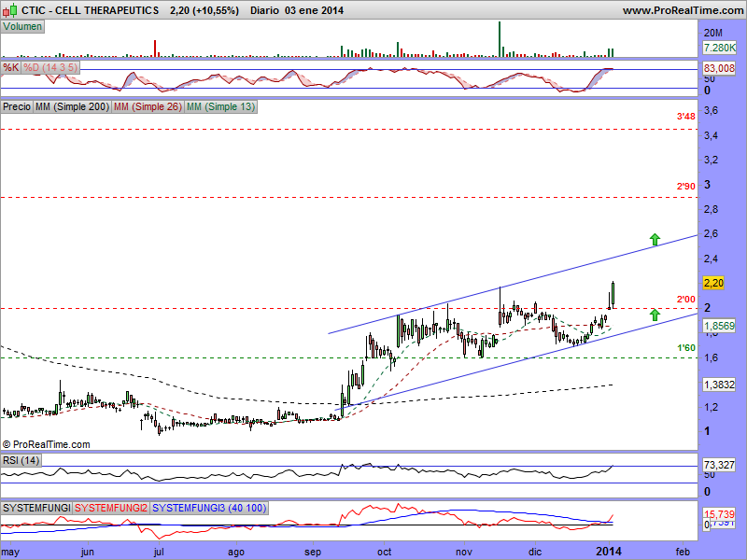Click the SYSTEMFUNGI indicator label

click(36, 508)
